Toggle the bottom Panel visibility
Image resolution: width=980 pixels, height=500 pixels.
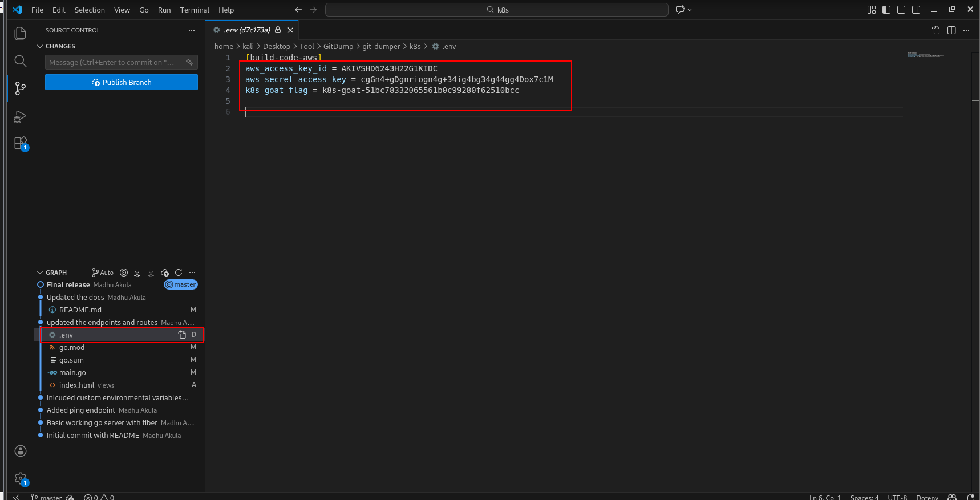coord(901,10)
